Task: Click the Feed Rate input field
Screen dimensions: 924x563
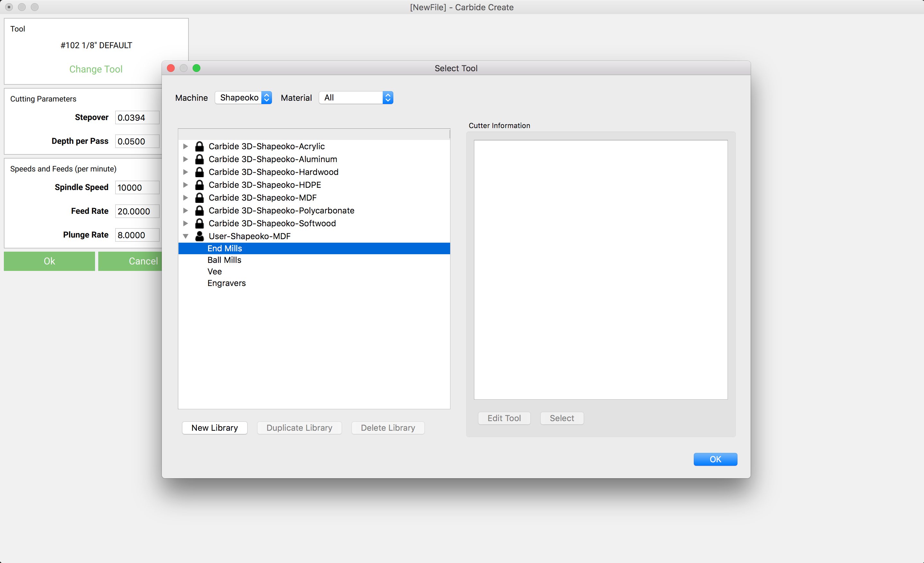Action: (137, 212)
